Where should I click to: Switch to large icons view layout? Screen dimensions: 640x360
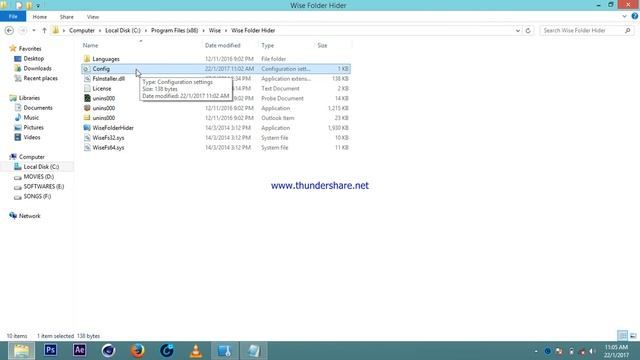click(633, 336)
